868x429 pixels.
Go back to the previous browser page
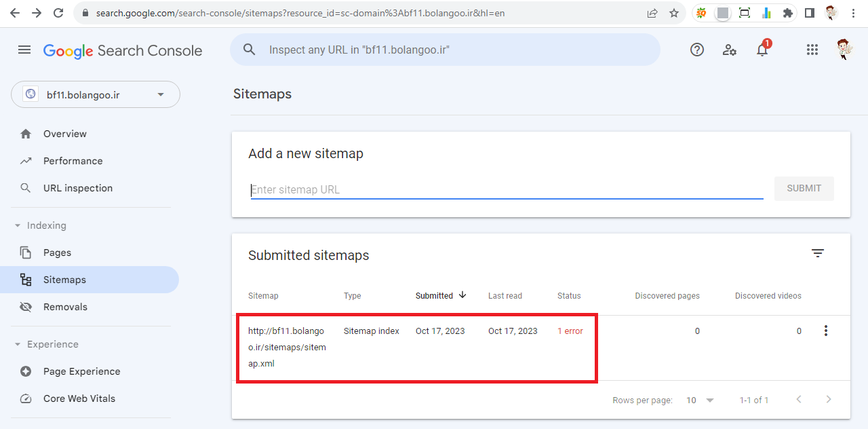point(15,13)
